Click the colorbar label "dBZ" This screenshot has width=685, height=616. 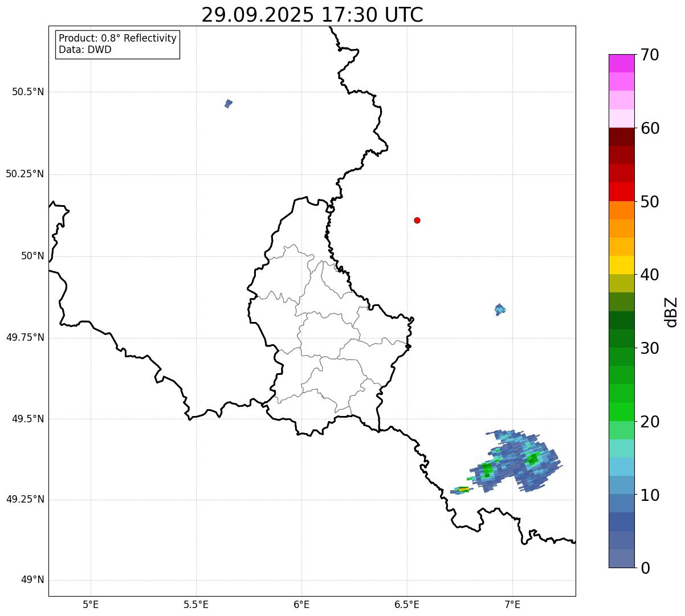(x=671, y=311)
